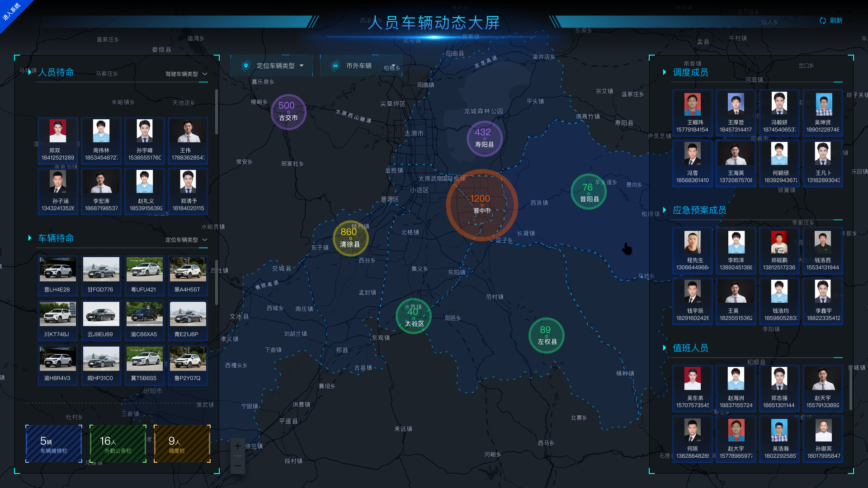The height and width of the screenshot is (488, 868).
Task: Click the 进入系统 corner ribbon
Action: pos(12,12)
